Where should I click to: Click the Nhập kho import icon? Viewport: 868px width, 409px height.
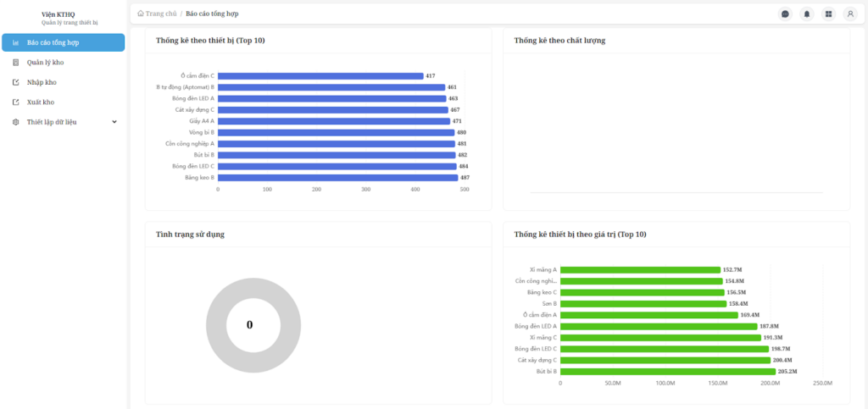click(16, 82)
